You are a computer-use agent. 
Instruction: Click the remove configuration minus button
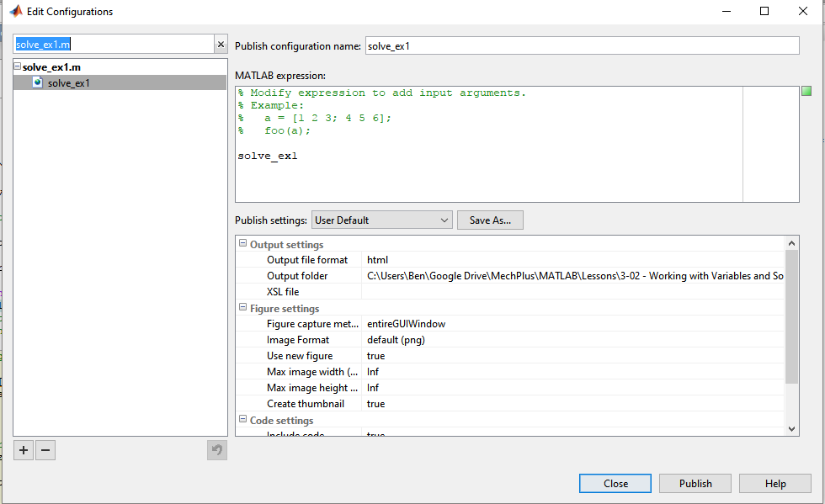(45, 450)
